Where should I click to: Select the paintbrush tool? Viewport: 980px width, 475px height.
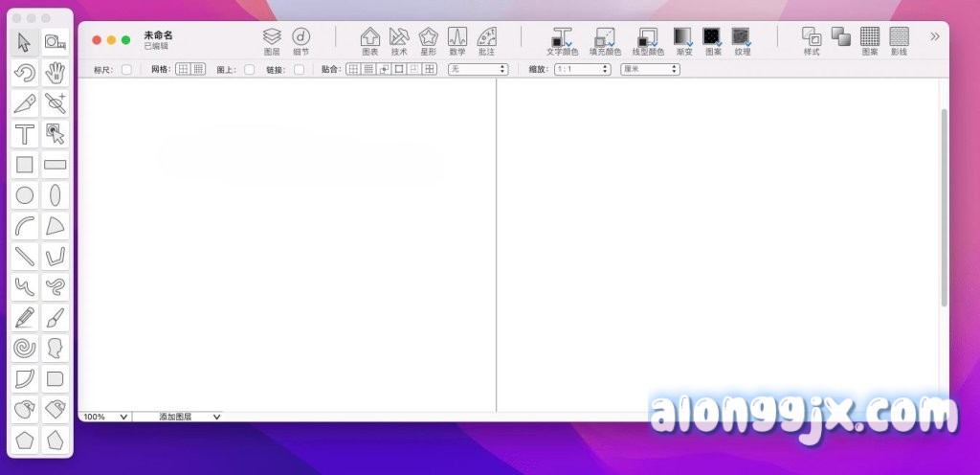tap(55, 318)
